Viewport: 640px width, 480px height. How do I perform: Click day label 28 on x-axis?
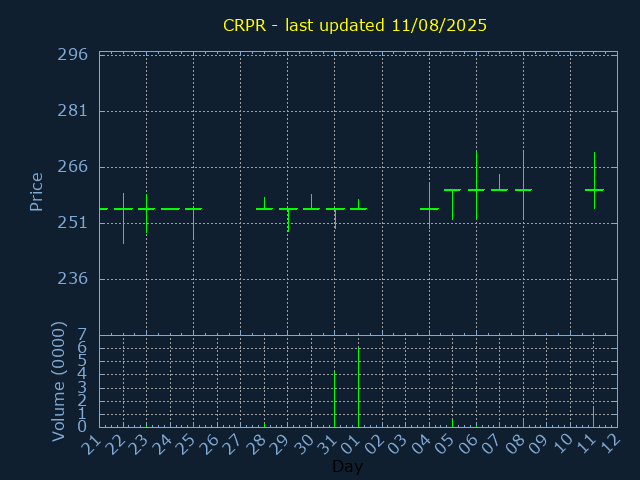[256, 444]
